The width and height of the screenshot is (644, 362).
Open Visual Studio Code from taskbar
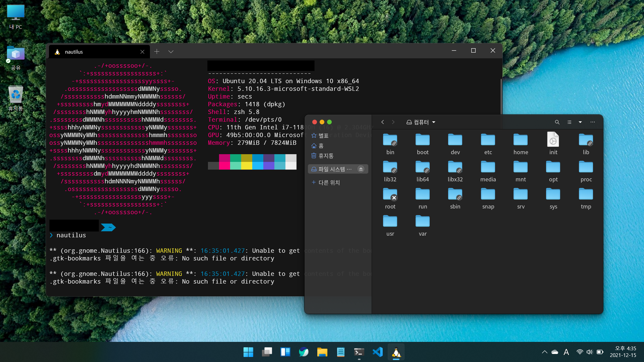(378, 352)
